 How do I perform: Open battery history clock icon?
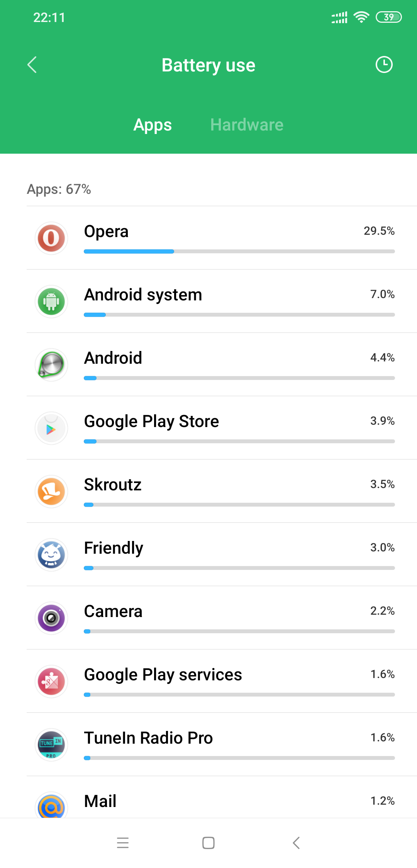point(384,64)
